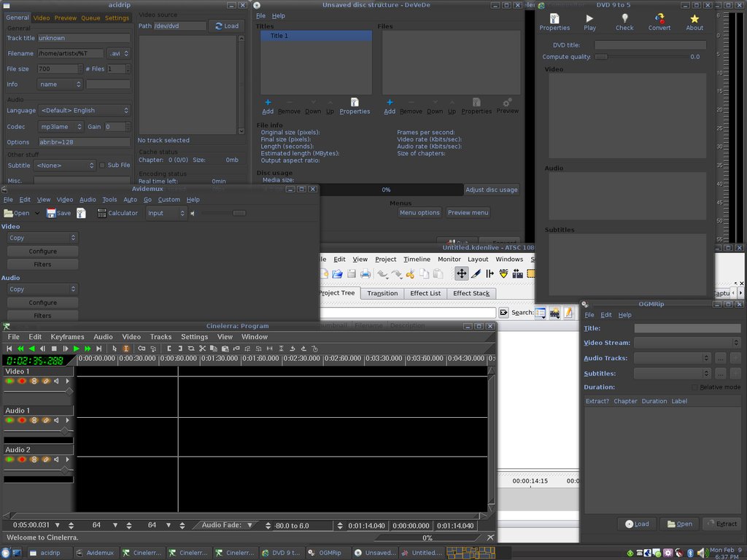Select the I-beam edit mode in Cinelerra

pos(125,349)
